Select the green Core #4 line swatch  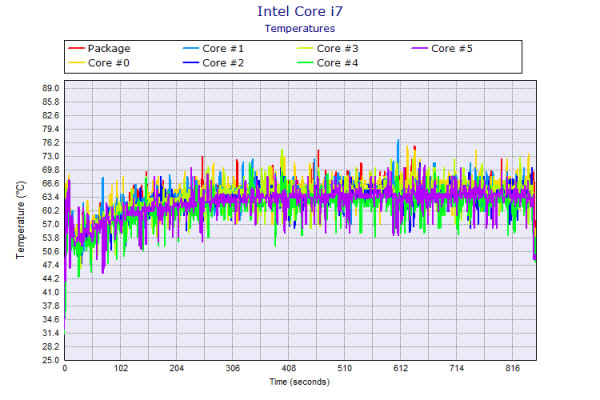[305, 63]
